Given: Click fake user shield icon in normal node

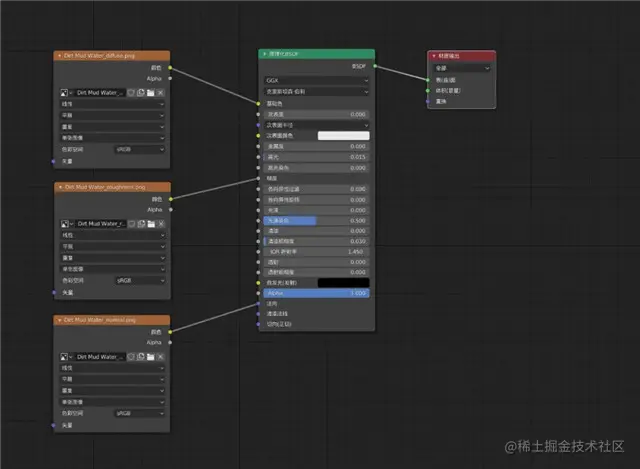Looking at the screenshot, I should [x=131, y=357].
